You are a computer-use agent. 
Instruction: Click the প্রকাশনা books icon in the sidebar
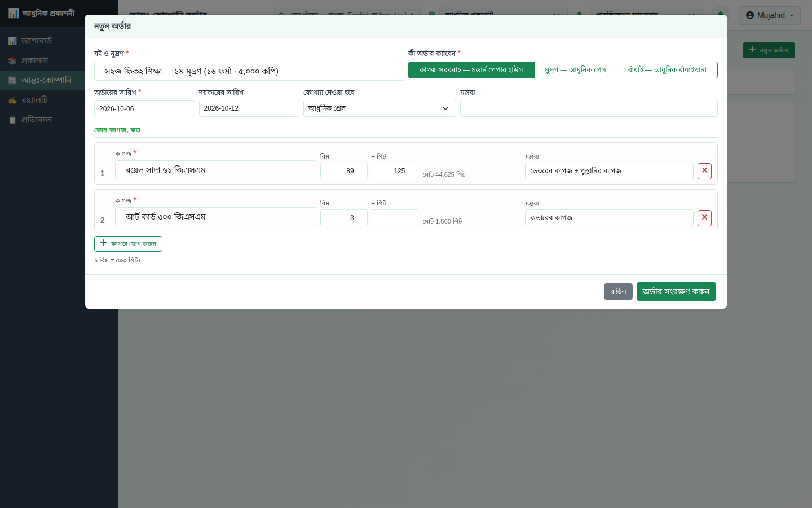pyautogui.click(x=12, y=61)
